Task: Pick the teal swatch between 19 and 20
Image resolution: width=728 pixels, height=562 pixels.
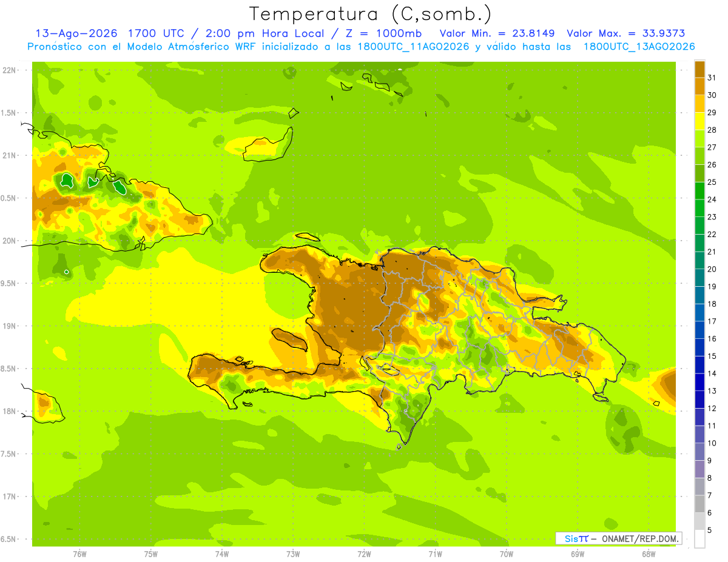Action: (699, 278)
